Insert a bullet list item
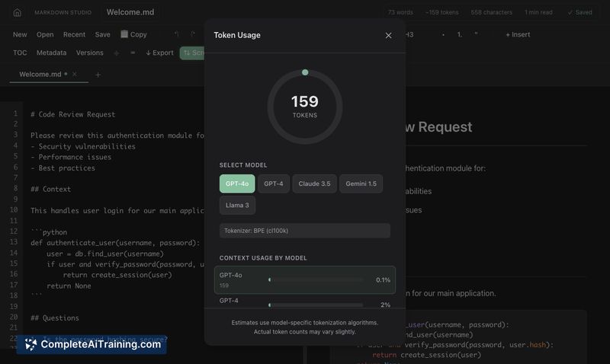 tap(443, 34)
